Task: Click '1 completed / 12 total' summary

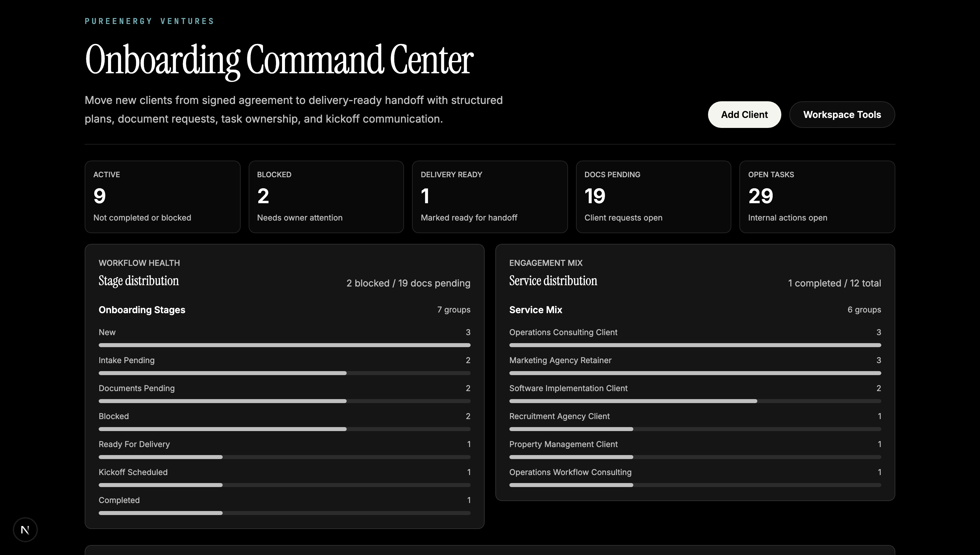Action: click(x=834, y=283)
